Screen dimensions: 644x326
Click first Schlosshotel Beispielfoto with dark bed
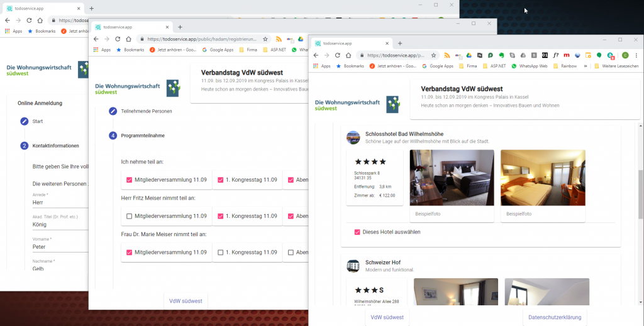pyautogui.click(x=452, y=178)
